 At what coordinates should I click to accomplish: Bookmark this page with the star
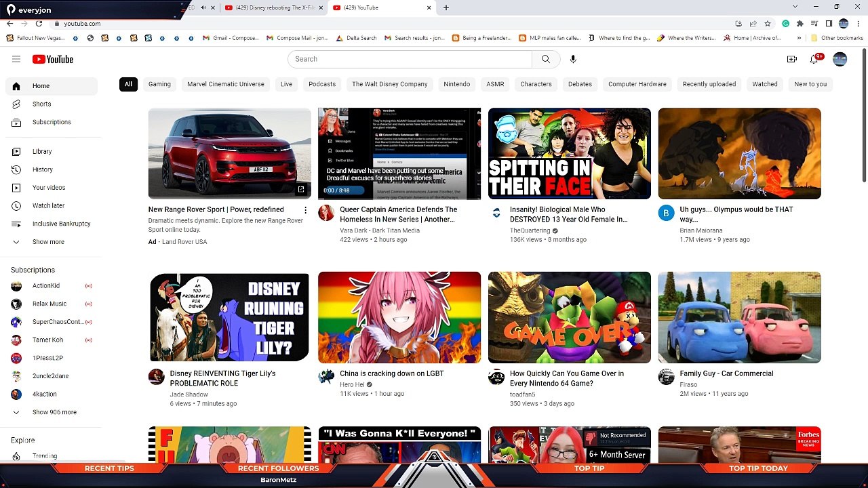tap(768, 24)
